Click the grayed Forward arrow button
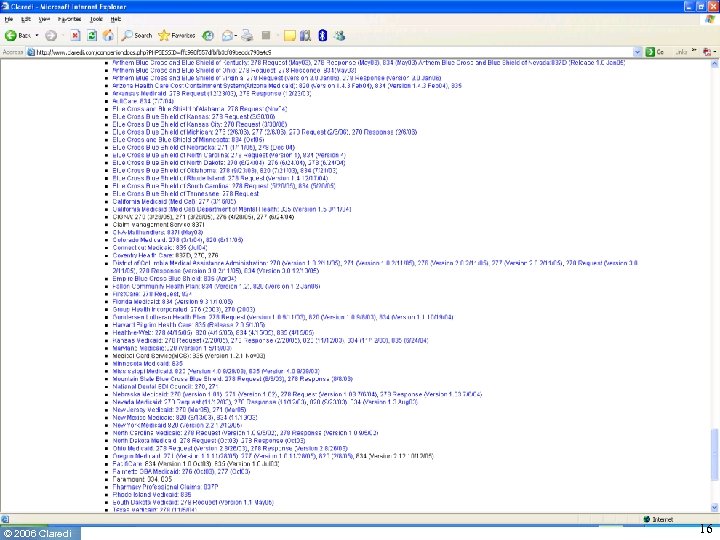The width and height of the screenshot is (720, 540). click(51, 35)
